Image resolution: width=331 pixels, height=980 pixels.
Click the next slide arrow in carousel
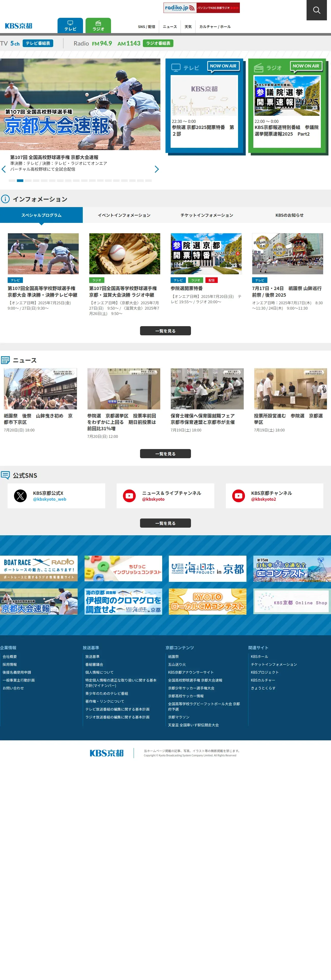(x=157, y=169)
